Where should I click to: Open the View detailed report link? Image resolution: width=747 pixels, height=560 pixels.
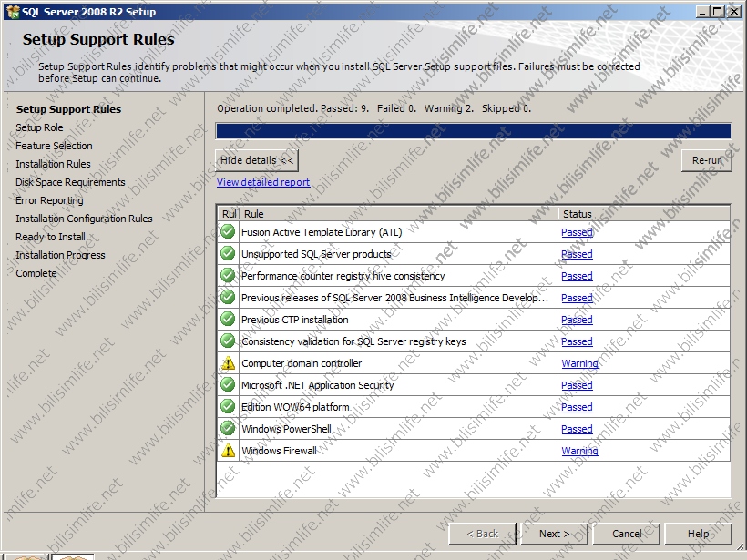(x=263, y=182)
